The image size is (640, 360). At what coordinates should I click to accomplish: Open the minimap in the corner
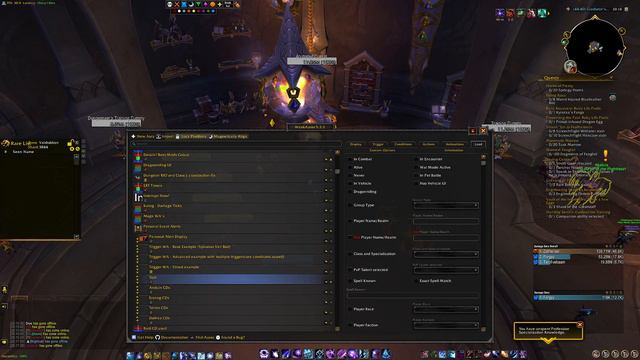coord(595,47)
